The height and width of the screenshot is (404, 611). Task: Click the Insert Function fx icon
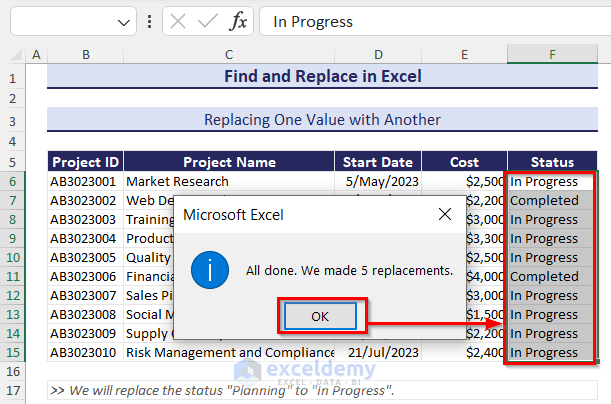pyautogui.click(x=238, y=21)
